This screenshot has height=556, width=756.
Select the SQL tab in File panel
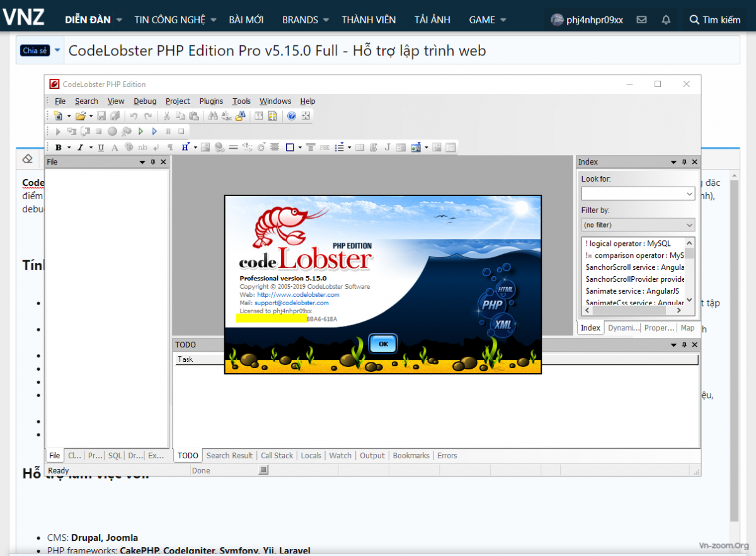(115, 455)
